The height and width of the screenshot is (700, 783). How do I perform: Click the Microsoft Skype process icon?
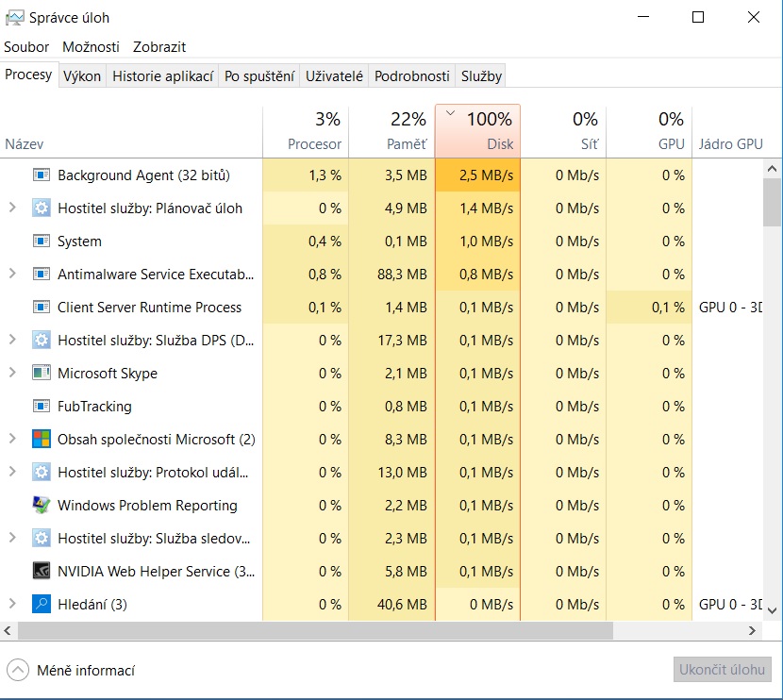(42, 374)
